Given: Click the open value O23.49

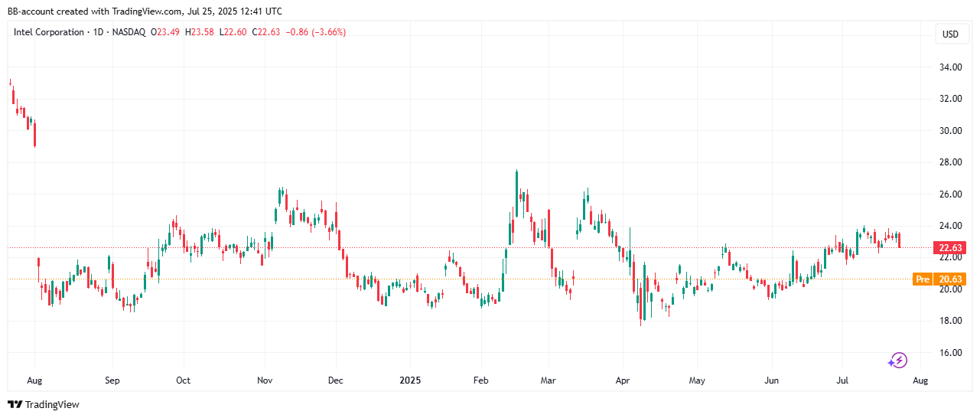Looking at the screenshot, I should pos(164,32).
